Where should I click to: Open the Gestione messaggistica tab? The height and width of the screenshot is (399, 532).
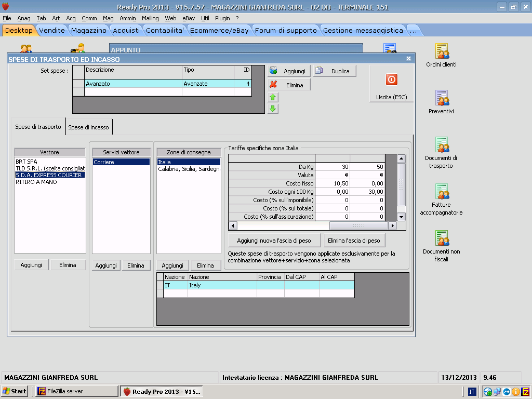click(x=363, y=31)
